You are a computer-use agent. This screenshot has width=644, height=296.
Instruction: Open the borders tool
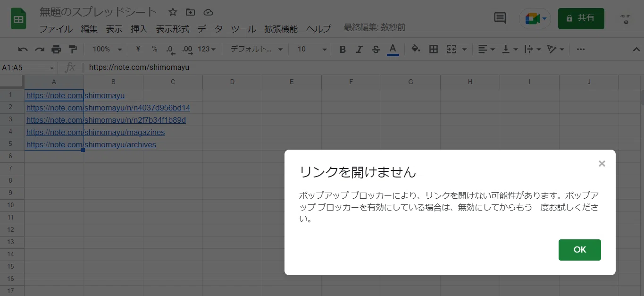pyautogui.click(x=434, y=49)
